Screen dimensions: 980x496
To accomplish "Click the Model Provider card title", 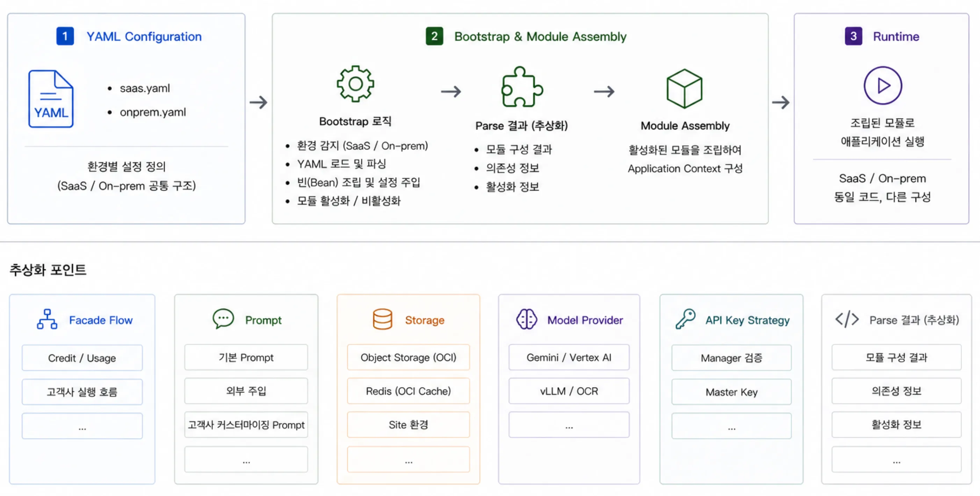I will [585, 320].
